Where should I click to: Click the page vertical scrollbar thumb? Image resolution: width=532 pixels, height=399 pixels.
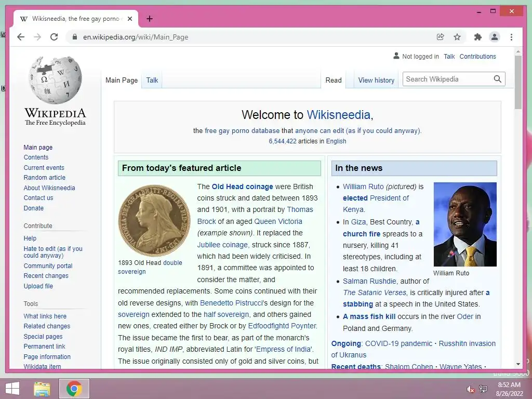(x=518, y=83)
